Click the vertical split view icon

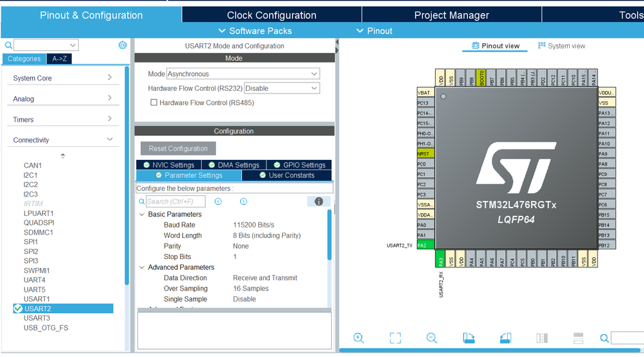click(542, 338)
